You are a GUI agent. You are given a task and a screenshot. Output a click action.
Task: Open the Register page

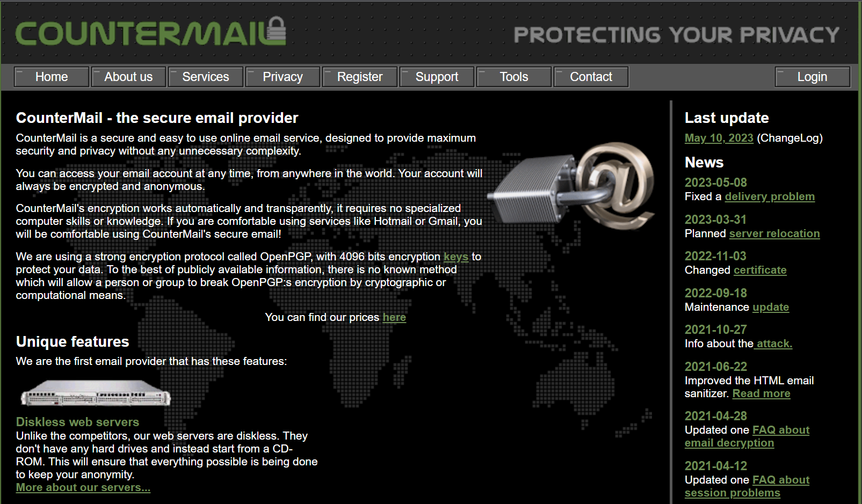[360, 77]
